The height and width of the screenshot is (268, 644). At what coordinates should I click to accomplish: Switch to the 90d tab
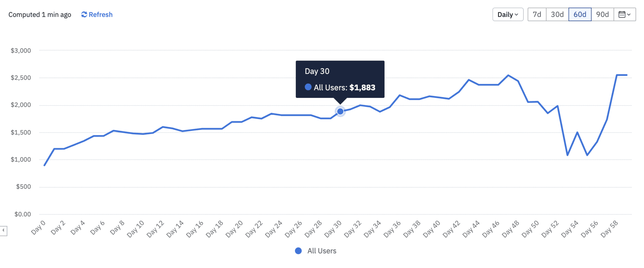(x=602, y=14)
